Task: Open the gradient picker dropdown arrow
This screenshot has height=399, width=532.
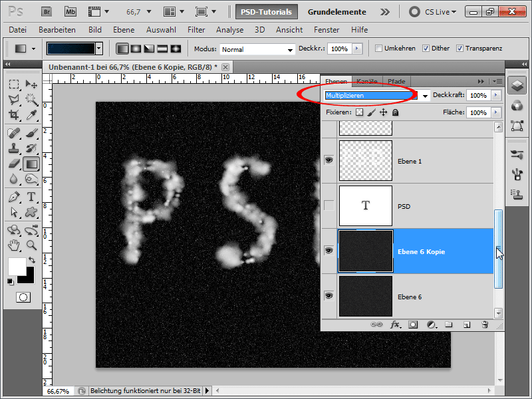Action: 98,49
